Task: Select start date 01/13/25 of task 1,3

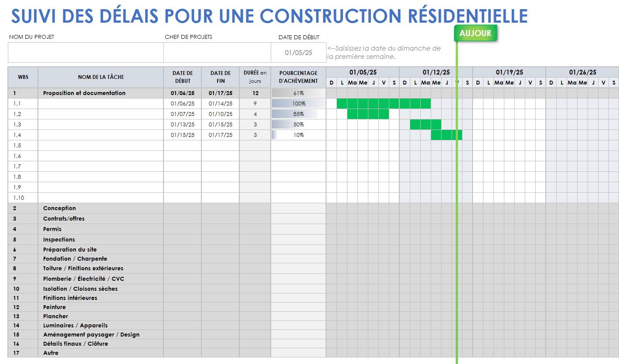Action: coord(183,125)
